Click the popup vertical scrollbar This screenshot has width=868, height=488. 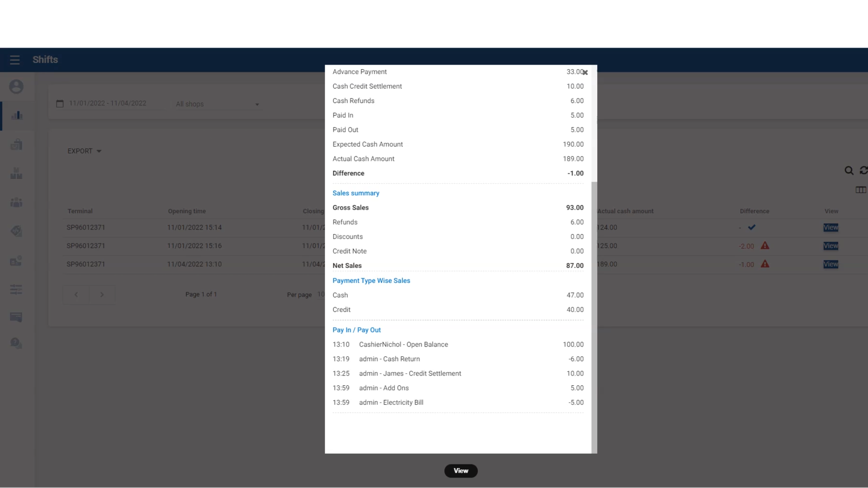coord(594,316)
